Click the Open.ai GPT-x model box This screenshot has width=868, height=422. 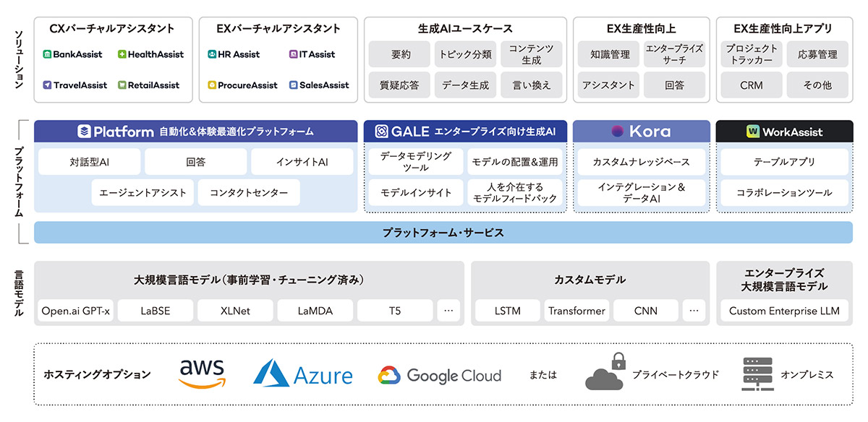76,311
